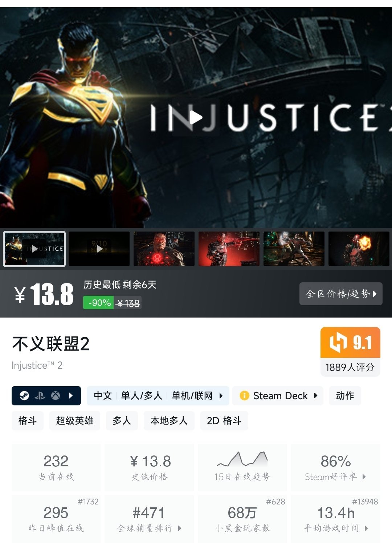392x548 pixels.
Task: Open 平均游戏时间 playtime details
Action: point(336,519)
